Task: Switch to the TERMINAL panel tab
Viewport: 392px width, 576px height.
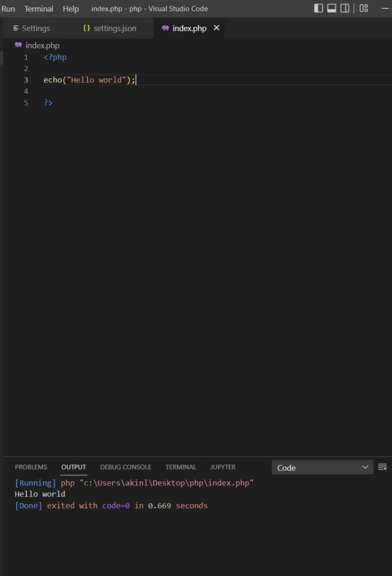Action: (x=180, y=467)
